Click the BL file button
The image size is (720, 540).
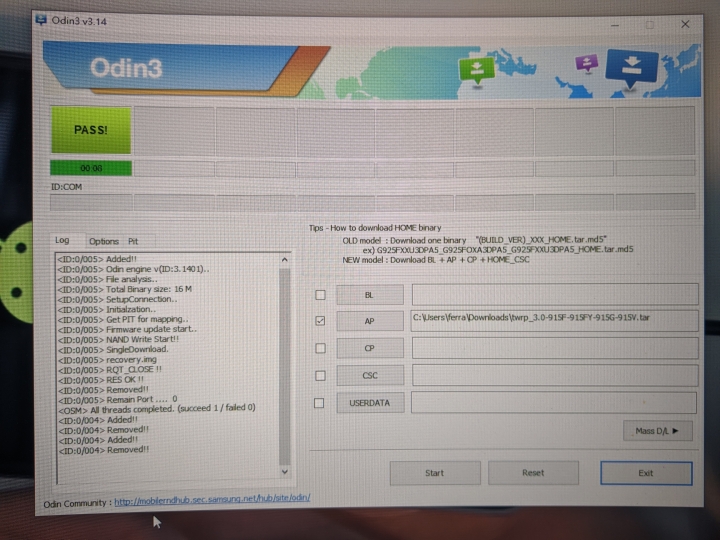click(370, 295)
